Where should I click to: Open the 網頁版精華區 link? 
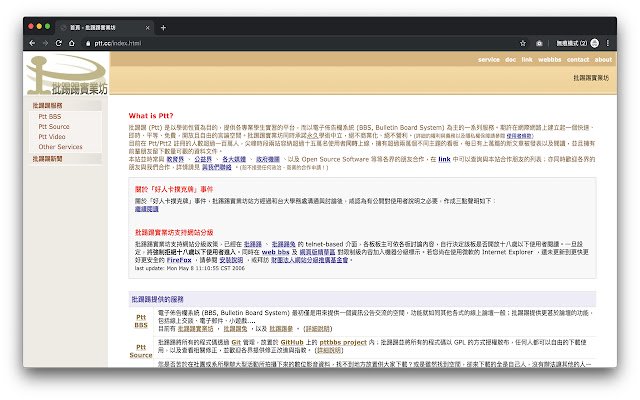(x=317, y=252)
